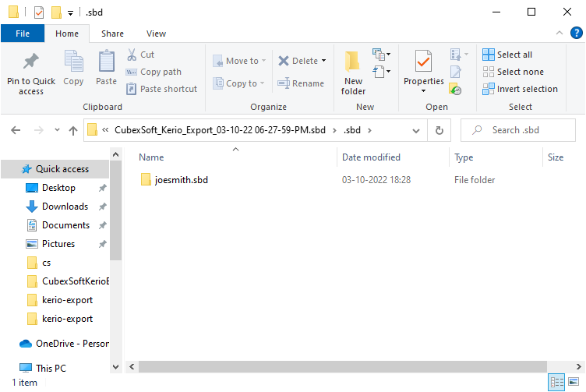Refresh the current folder view

pos(439,130)
